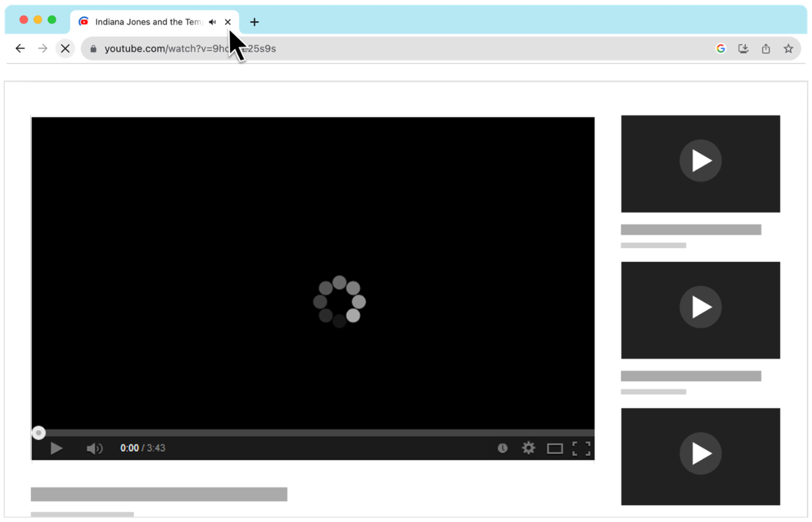Select the Indiana Jones tab title

pyautogui.click(x=148, y=22)
